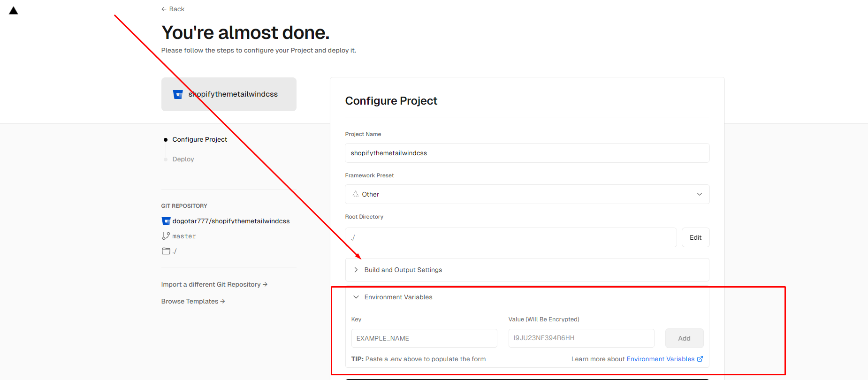Screen dimensions: 868x380
Task: Open the Browse Templates link
Action: click(x=193, y=301)
